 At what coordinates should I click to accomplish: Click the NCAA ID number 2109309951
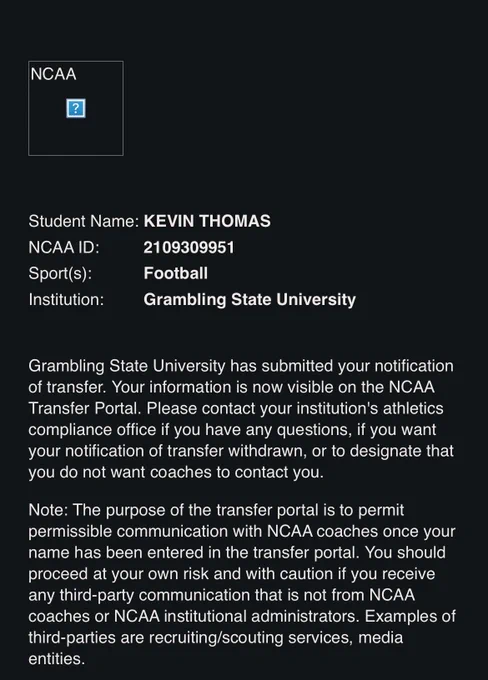189,248
